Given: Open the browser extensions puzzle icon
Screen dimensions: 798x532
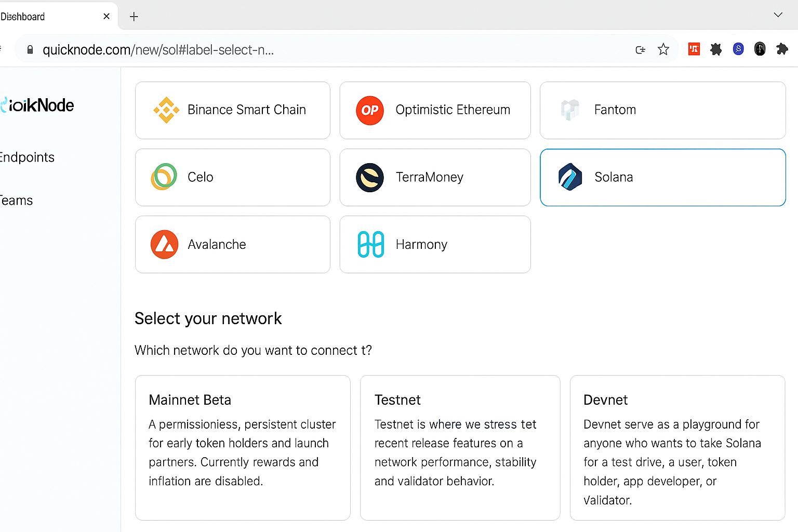Looking at the screenshot, I should (x=782, y=49).
